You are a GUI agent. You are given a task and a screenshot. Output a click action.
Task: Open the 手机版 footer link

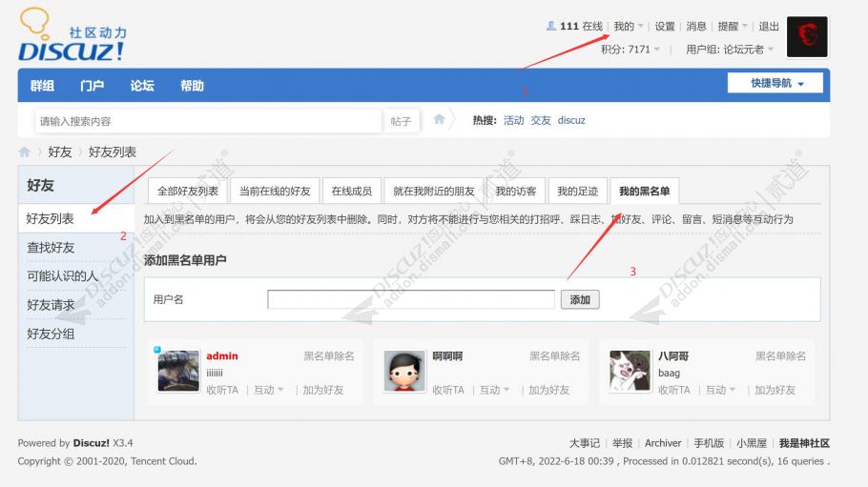[x=709, y=443]
